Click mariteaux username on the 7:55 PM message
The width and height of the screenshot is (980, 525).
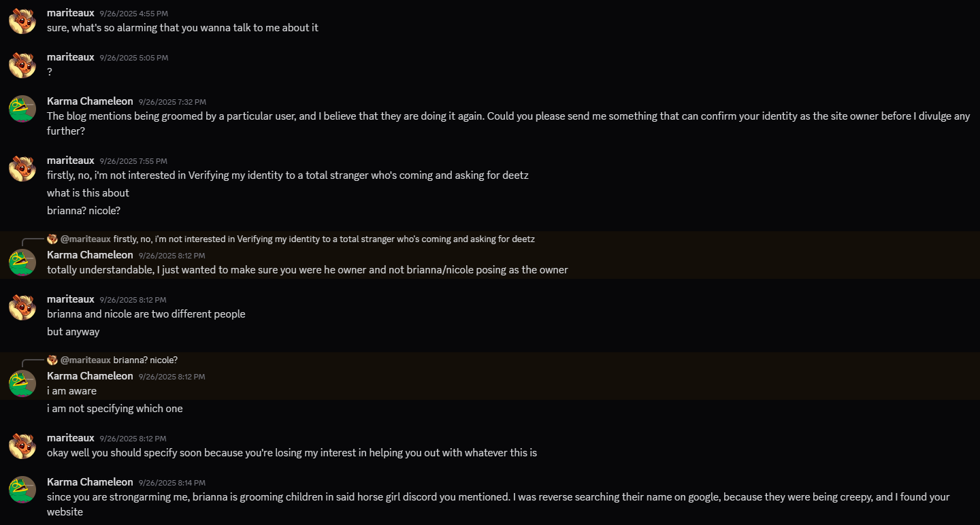pyautogui.click(x=70, y=160)
